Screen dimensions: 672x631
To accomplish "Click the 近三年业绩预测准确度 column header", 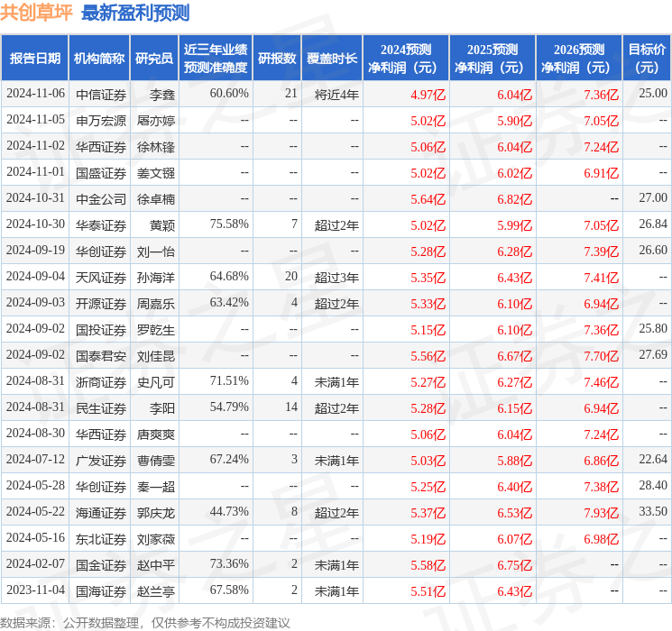I will point(216,59).
